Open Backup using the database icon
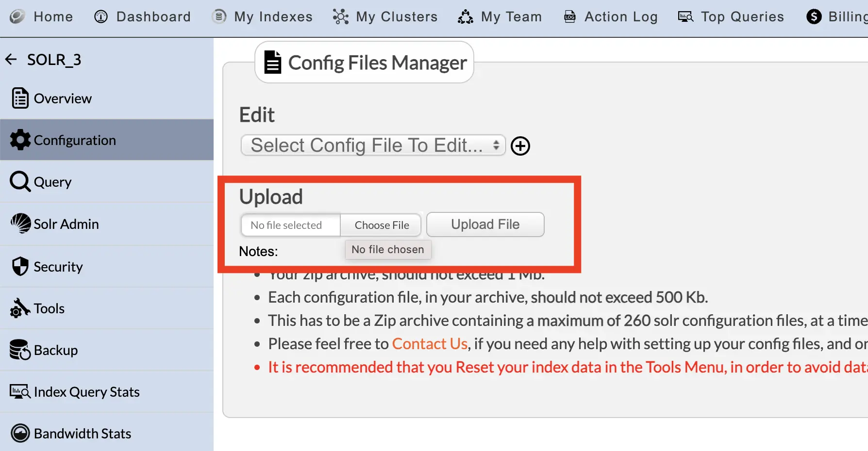 [x=19, y=350]
